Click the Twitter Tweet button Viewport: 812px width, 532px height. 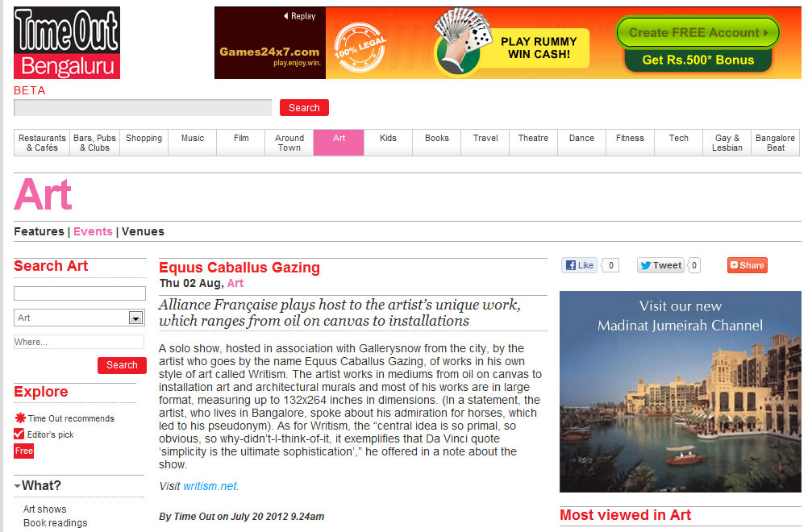tap(660, 265)
